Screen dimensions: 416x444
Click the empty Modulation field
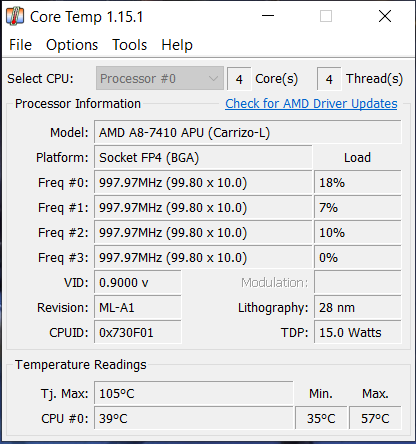pyautogui.click(x=358, y=283)
